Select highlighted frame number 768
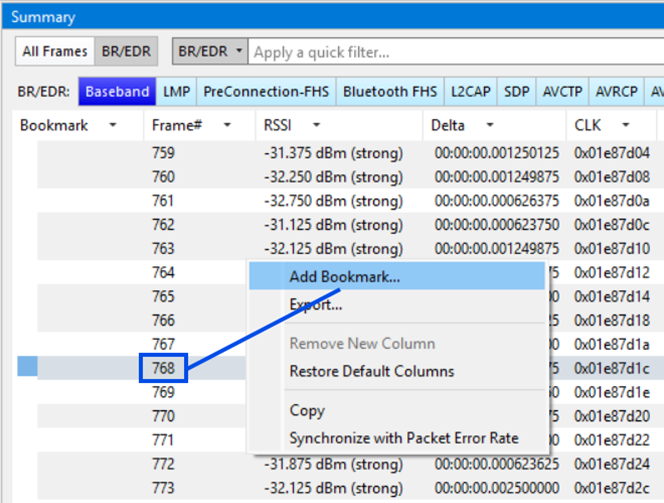Viewport: 664px width, 503px height. 163,368
